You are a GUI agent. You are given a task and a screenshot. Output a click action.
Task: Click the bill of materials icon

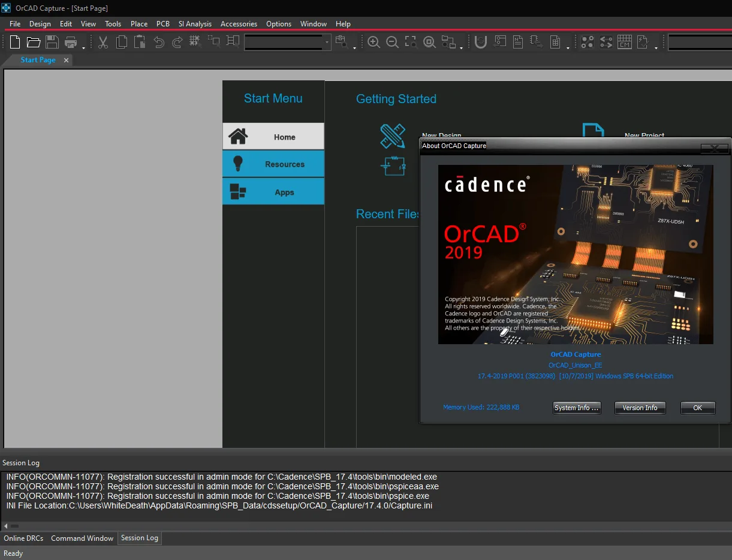555,42
